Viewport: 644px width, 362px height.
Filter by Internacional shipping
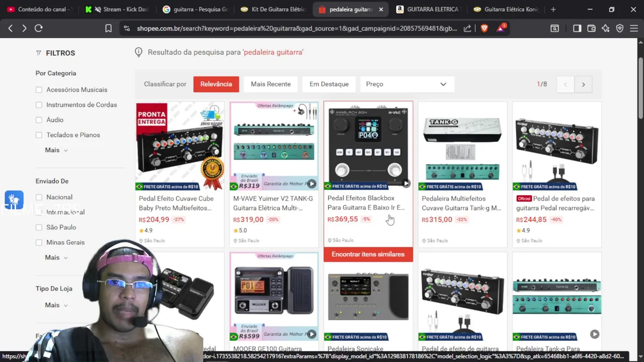39,212
